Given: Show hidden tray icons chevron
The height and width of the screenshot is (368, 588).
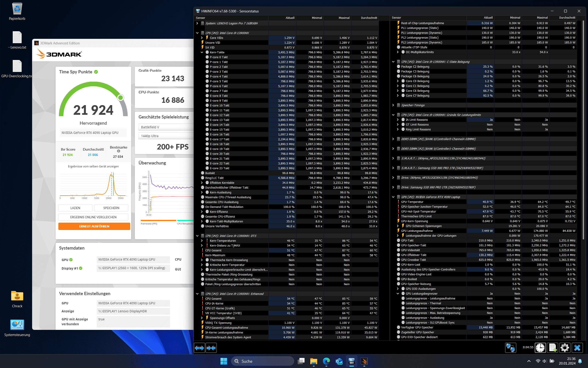Looking at the screenshot, I should pyautogui.click(x=529, y=361).
